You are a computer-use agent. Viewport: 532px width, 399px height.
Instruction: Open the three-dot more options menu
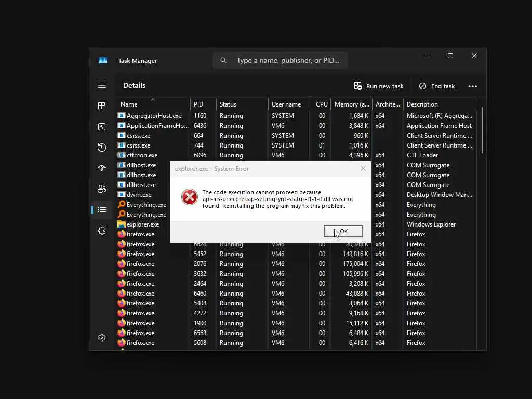(473, 86)
